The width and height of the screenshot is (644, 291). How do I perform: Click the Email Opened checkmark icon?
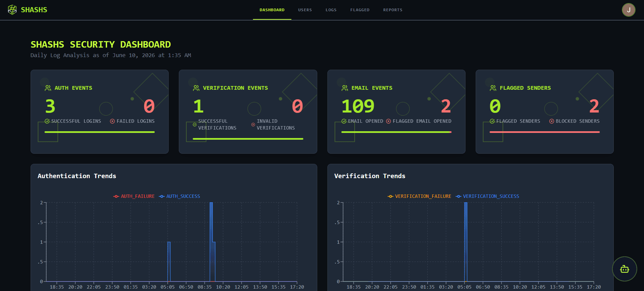click(344, 121)
